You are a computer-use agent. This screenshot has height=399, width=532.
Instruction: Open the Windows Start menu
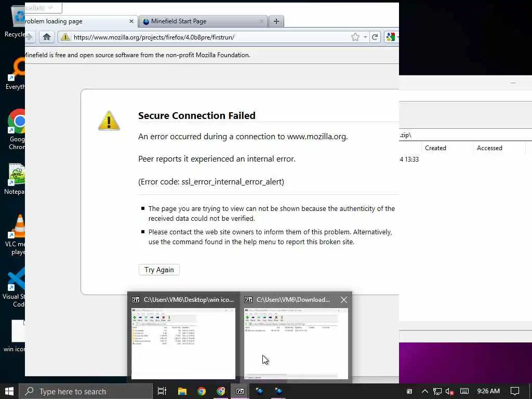coord(9,391)
